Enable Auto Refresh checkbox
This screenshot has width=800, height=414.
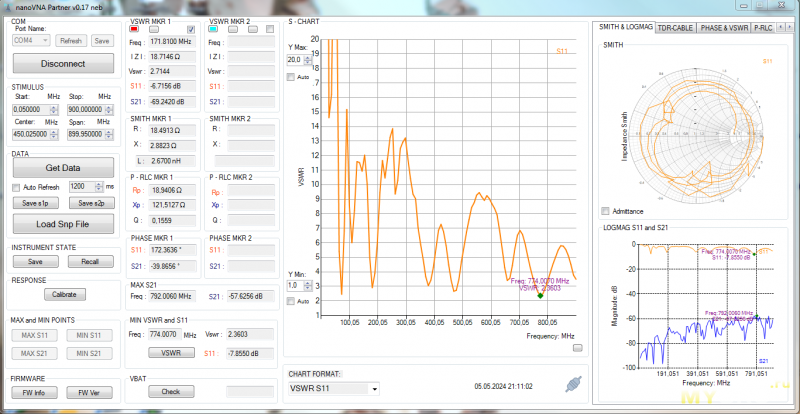click(16, 187)
